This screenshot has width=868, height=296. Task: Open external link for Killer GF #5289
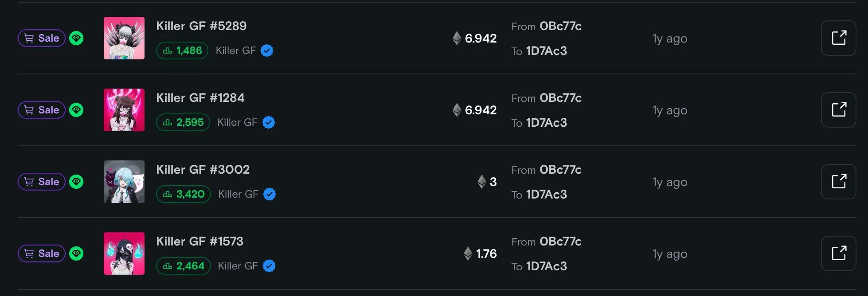[x=838, y=38]
